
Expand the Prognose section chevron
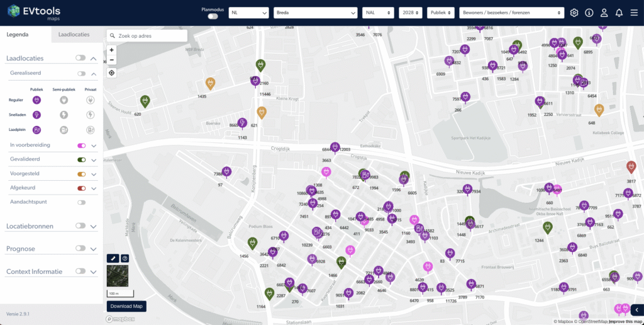(94, 249)
